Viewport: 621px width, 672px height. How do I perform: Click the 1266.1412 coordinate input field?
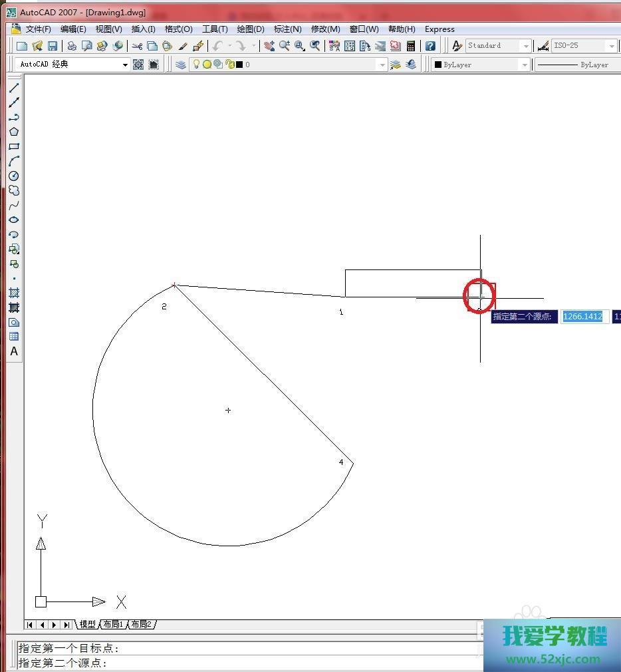pos(583,317)
